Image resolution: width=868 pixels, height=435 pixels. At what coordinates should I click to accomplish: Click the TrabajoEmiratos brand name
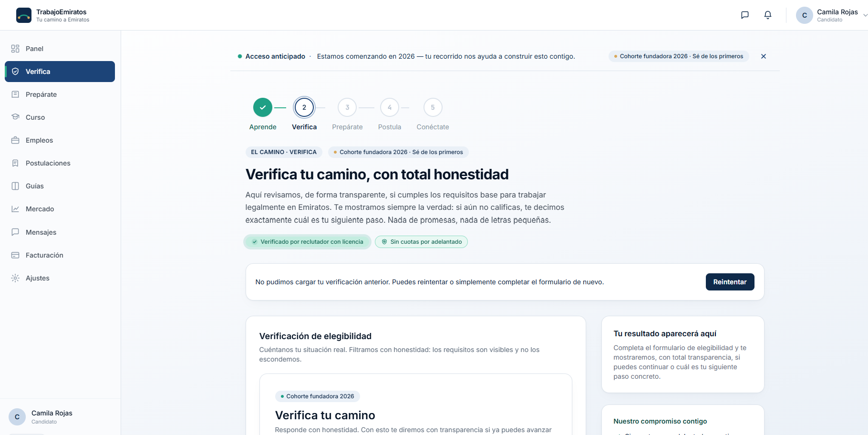click(x=62, y=12)
